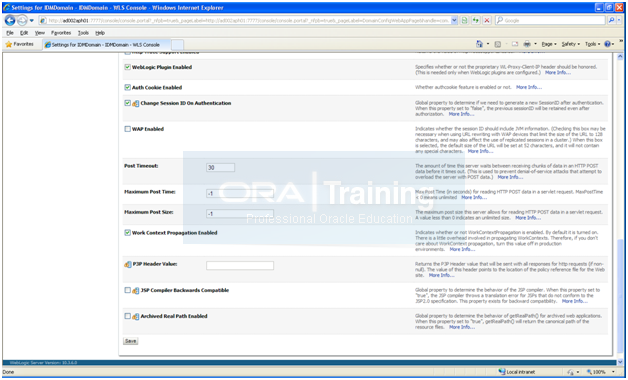
Task: Stop loading with the red X icon
Action: pyautogui.click(x=487, y=20)
